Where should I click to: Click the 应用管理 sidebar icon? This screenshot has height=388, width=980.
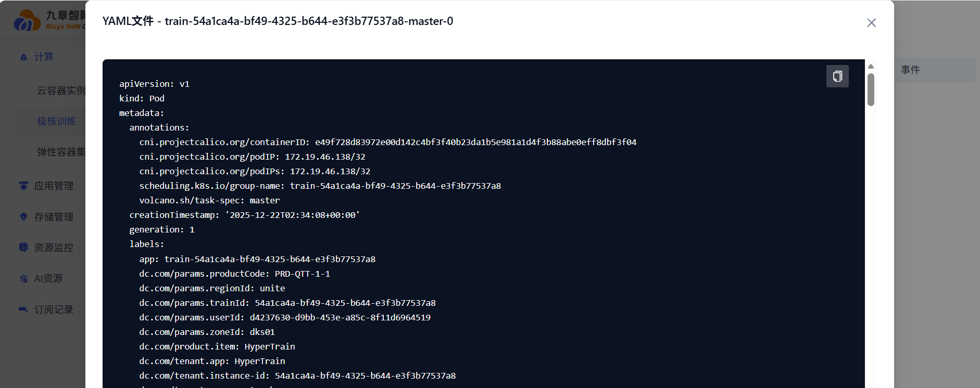pyautogui.click(x=23, y=186)
